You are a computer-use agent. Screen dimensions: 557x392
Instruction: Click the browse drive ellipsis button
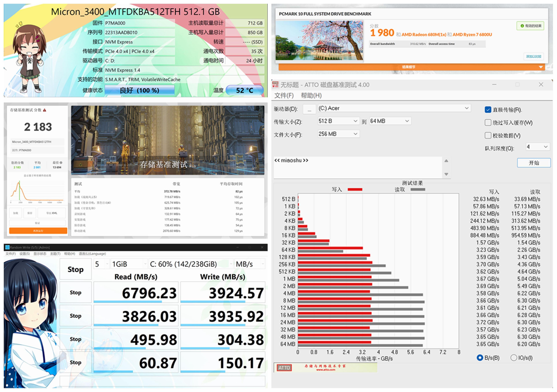click(x=309, y=109)
